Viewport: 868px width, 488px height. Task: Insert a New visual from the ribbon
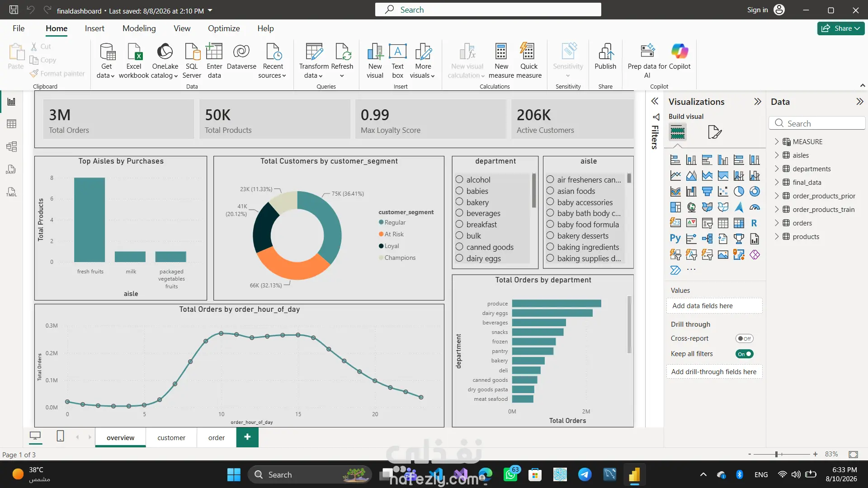pyautogui.click(x=375, y=61)
